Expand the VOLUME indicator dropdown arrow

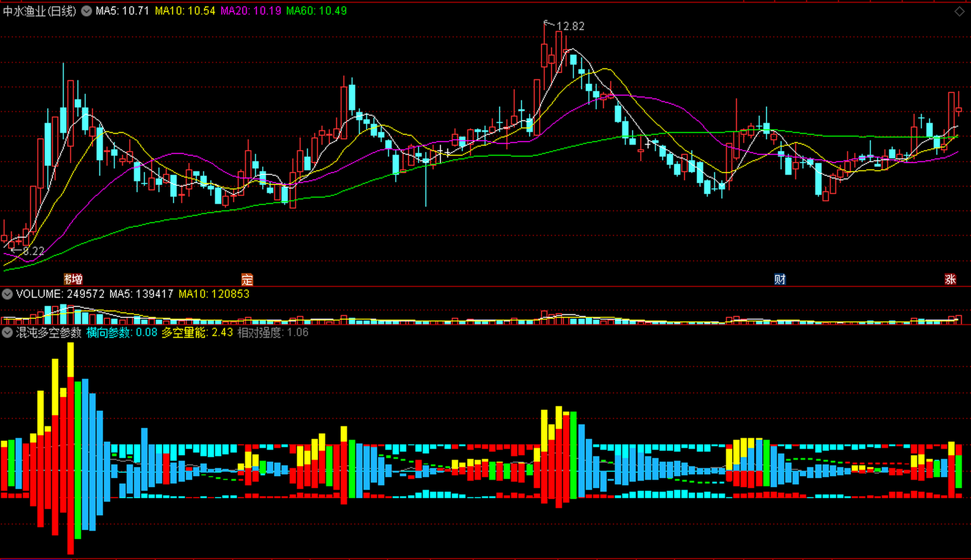click(7, 294)
